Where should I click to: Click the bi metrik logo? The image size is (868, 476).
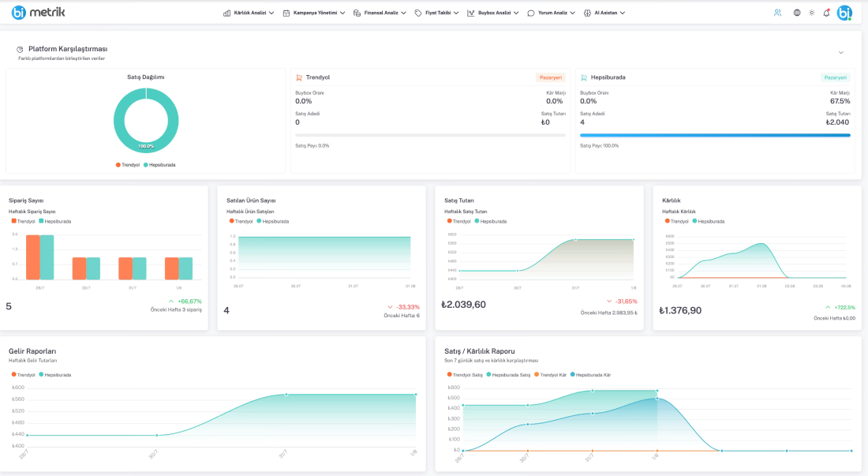[38, 12]
